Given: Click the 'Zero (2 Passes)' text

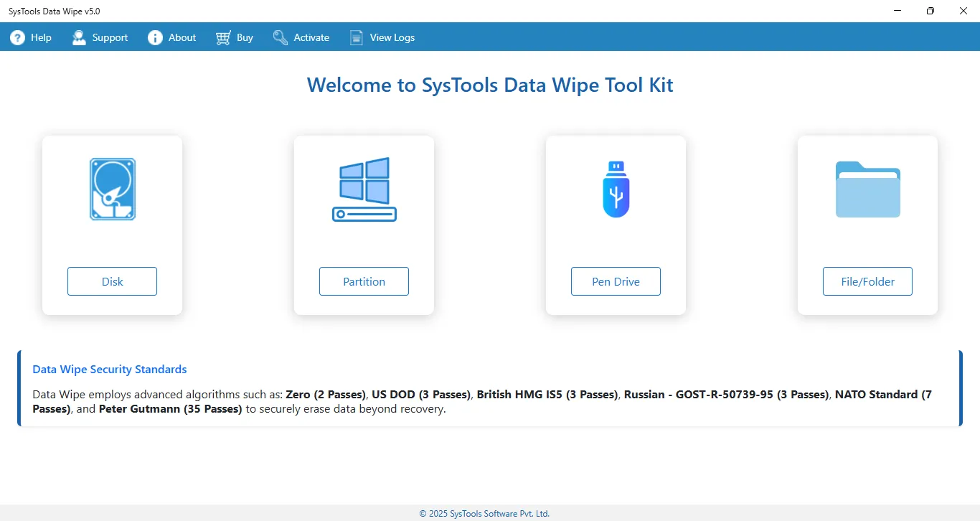Looking at the screenshot, I should pyautogui.click(x=326, y=394).
